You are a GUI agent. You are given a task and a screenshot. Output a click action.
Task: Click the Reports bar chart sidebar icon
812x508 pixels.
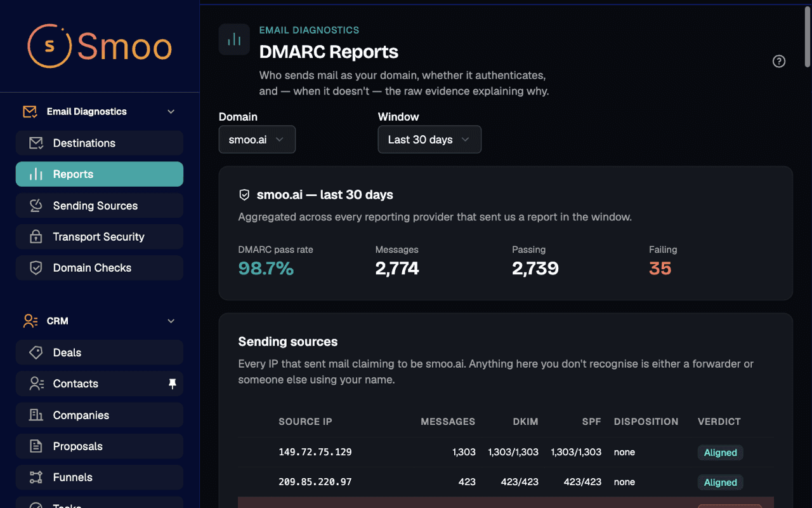(x=36, y=174)
